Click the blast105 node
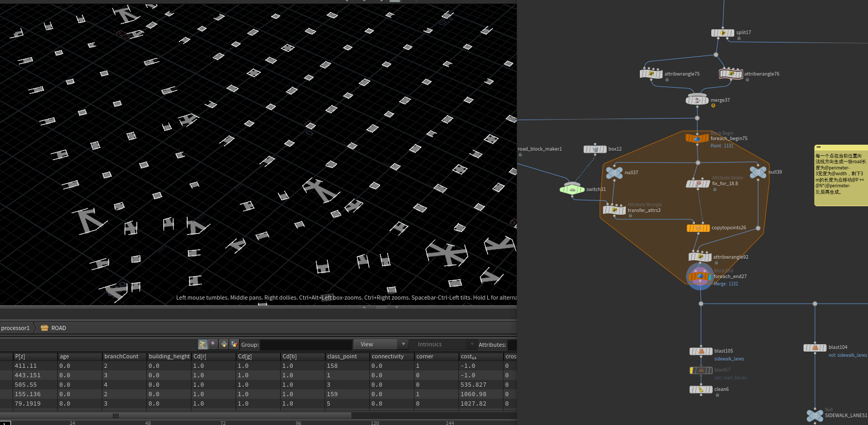868x425 pixels. [x=701, y=352]
